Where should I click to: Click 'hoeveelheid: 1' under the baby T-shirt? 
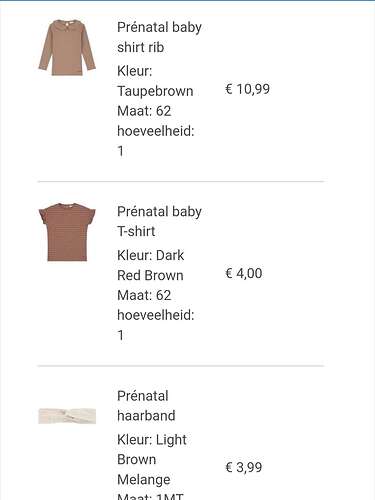(156, 325)
